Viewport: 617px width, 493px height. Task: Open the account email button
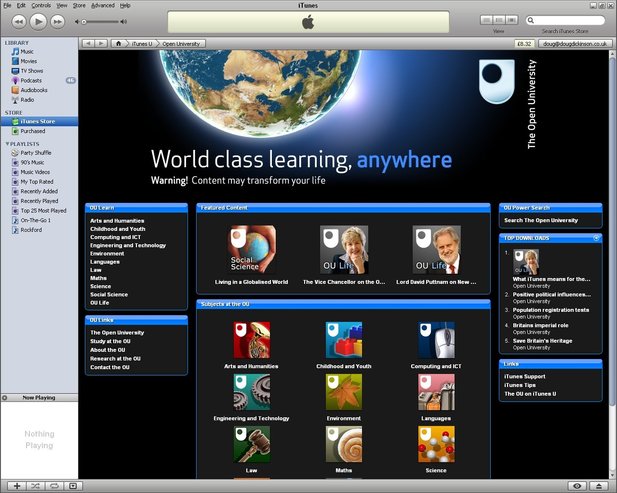(575, 44)
